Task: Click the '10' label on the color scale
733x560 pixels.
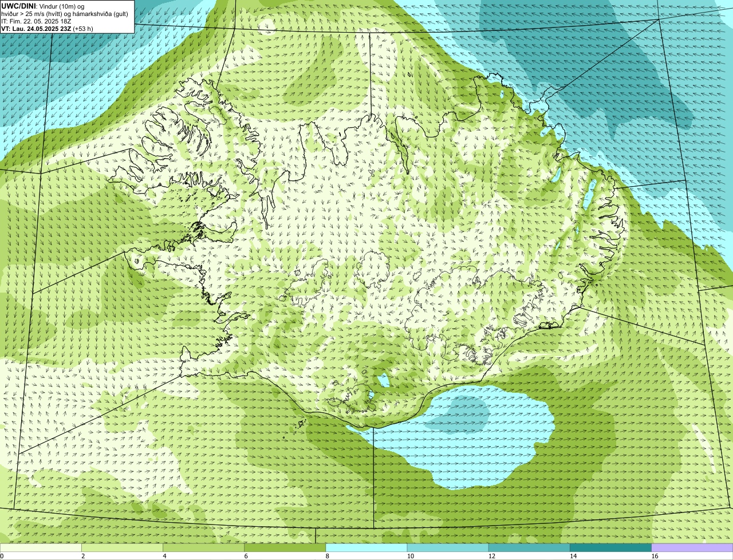Action: [x=411, y=556]
